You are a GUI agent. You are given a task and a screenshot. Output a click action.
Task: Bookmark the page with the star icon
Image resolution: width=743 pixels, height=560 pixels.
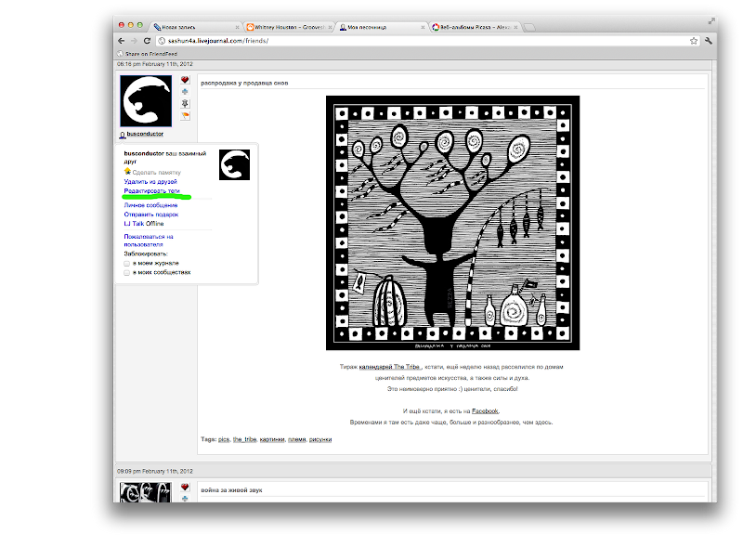(694, 41)
